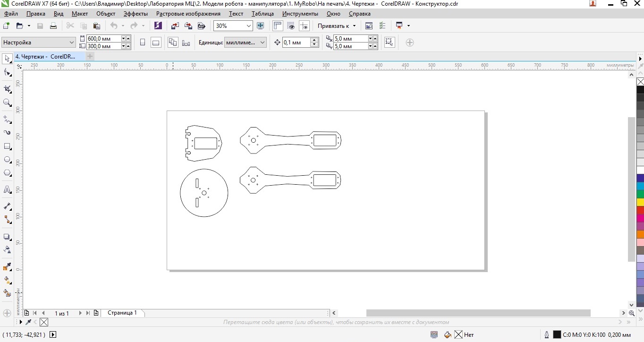The width and height of the screenshot is (644, 342).
Task: Toggle guidelines display button
Action: pos(304,26)
